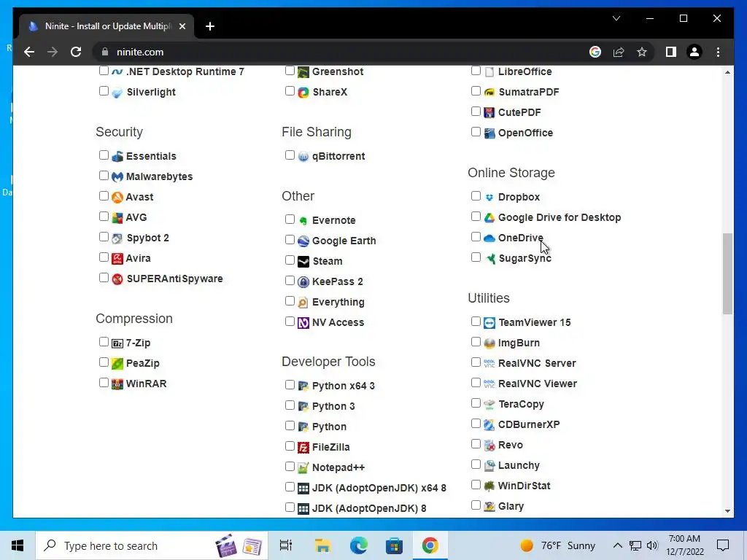Screen dimensions: 747x560
Task: Click the Evernote elephant icon
Action: [303, 220]
